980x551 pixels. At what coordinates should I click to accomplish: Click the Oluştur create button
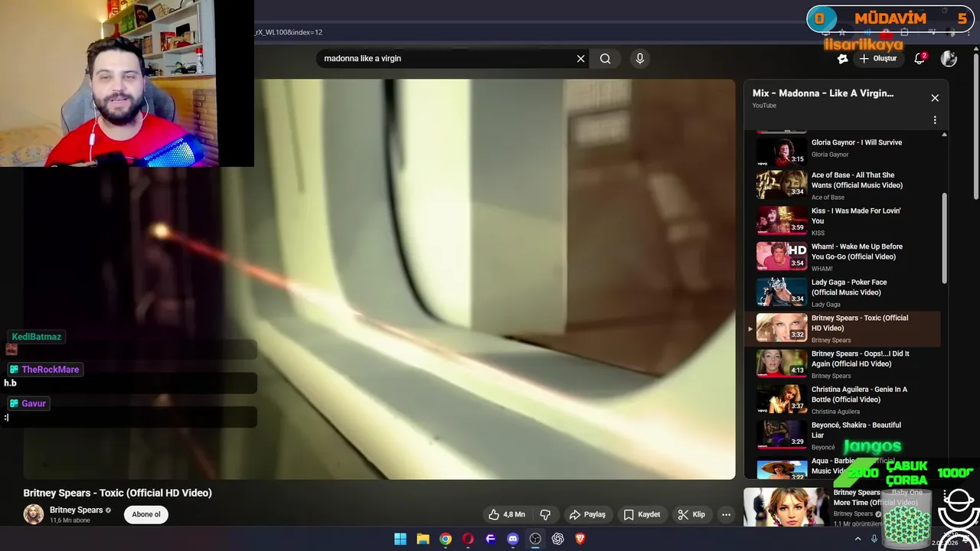(x=877, y=59)
